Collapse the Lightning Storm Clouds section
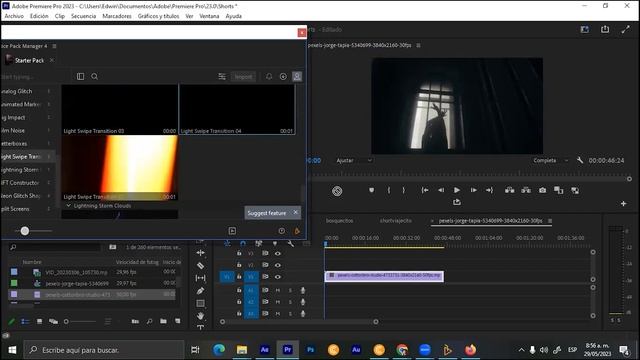Viewport: 640px width, 360px height. pos(69,206)
